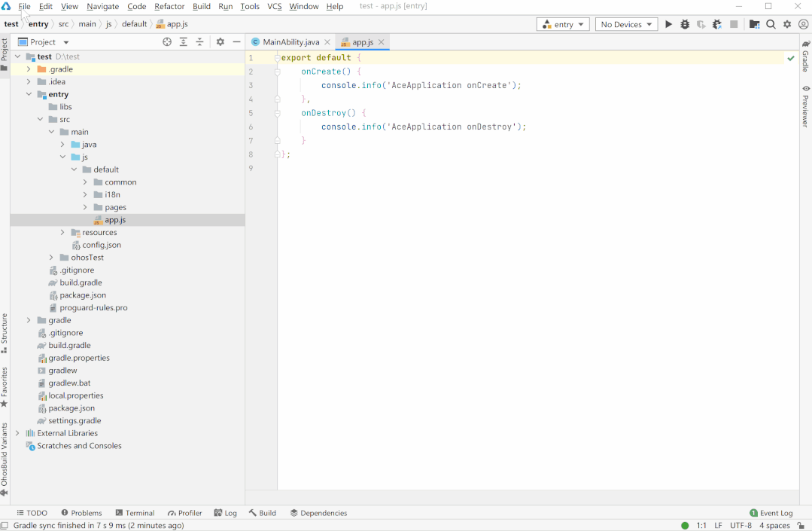
Task: Click the Expand All icon in Project panel
Action: point(184,42)
